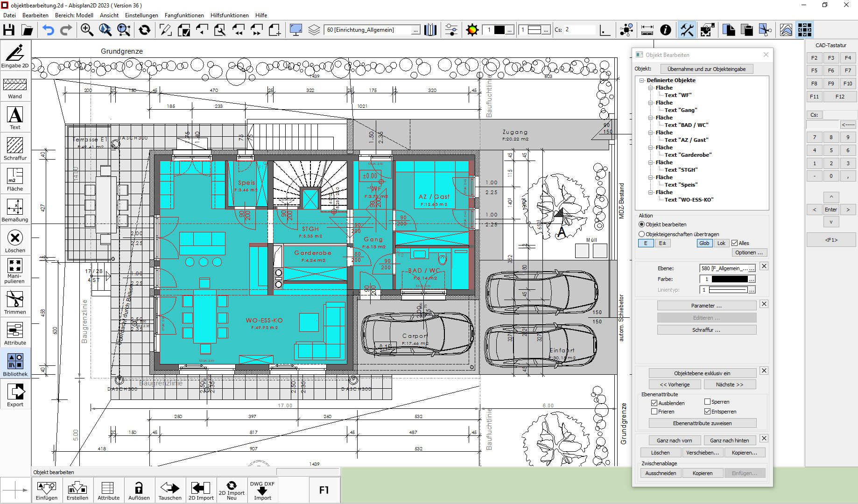Image resolution: width=858 pixels, height=504 pixels.
Task: Select the Zoom in magnifier icon
Action: (87, 30)
